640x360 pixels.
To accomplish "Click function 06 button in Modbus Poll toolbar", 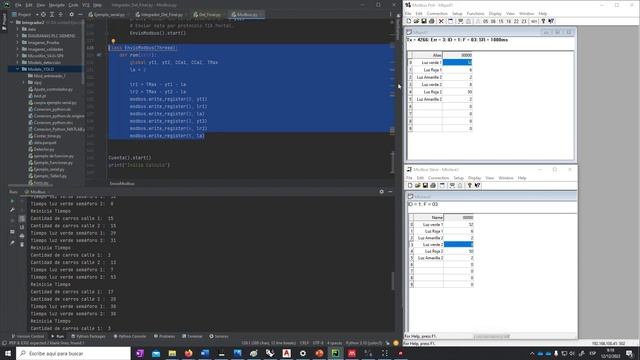I will (x=493, y=21).
